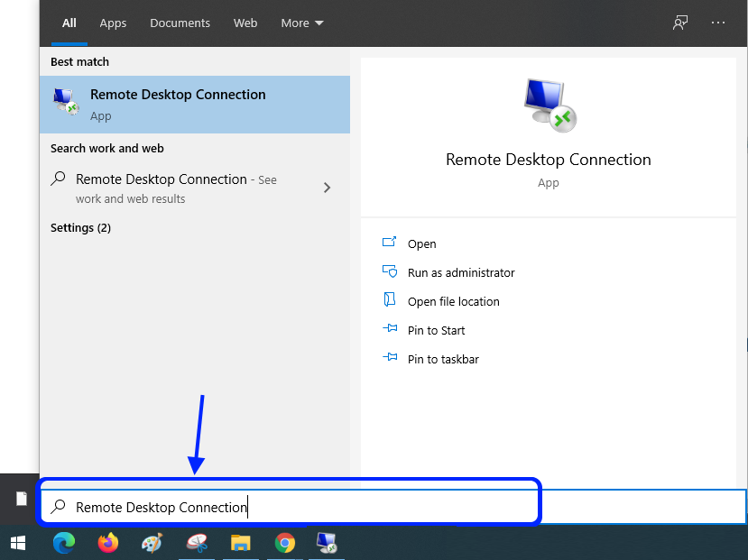Click Remote Desktop Connection web results suggestion
The image size is (748, 560).
pyautogui.click(x=177, y=188)
